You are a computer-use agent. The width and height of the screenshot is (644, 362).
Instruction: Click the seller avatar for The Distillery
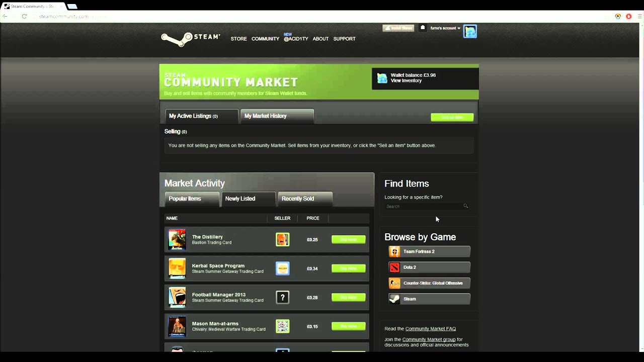[x=283, y=239]
